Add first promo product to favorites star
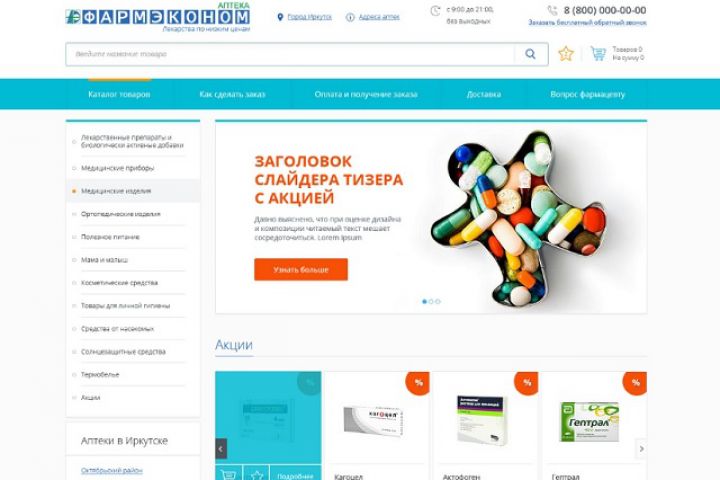 pyautogui.click(x=256, y=474)
